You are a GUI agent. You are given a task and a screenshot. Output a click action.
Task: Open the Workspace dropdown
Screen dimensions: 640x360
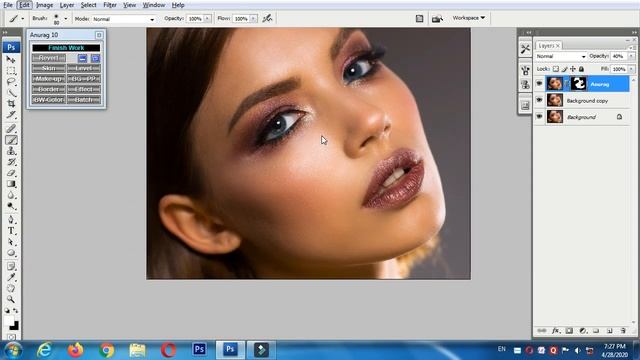pyautogui.click(x=469, y=18)
